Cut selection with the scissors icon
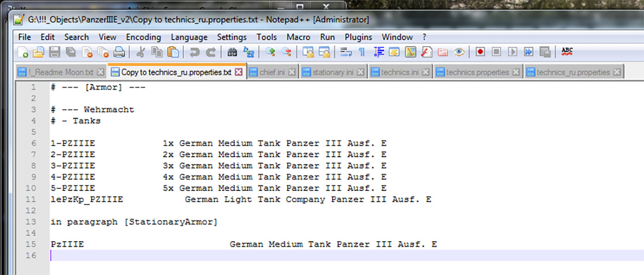This screenshot has height=275, width=644. pyautogui.click(x=141, y=52)
